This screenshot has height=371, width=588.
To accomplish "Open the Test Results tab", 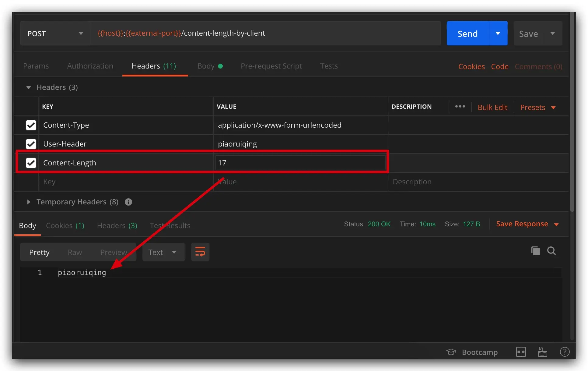I will (x=170, y=226).
